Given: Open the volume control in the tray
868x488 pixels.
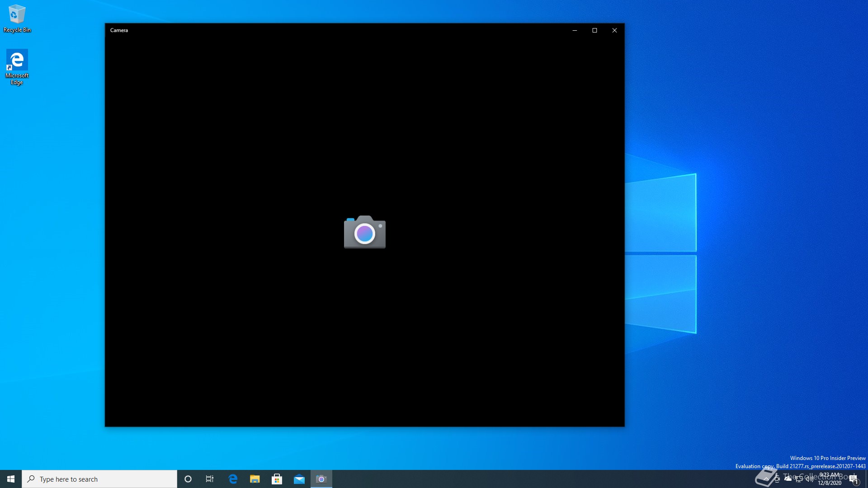Looking at the screenshot, I should coord(810,479).
